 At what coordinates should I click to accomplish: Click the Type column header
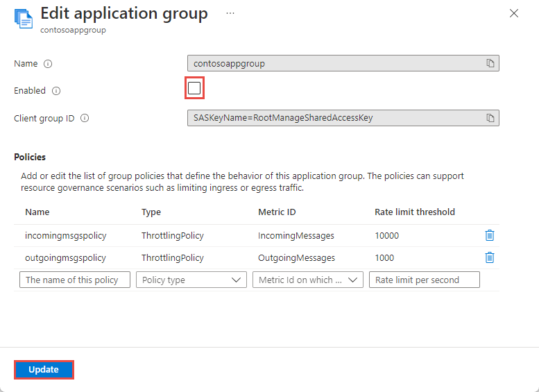click(x=151, y=212)
